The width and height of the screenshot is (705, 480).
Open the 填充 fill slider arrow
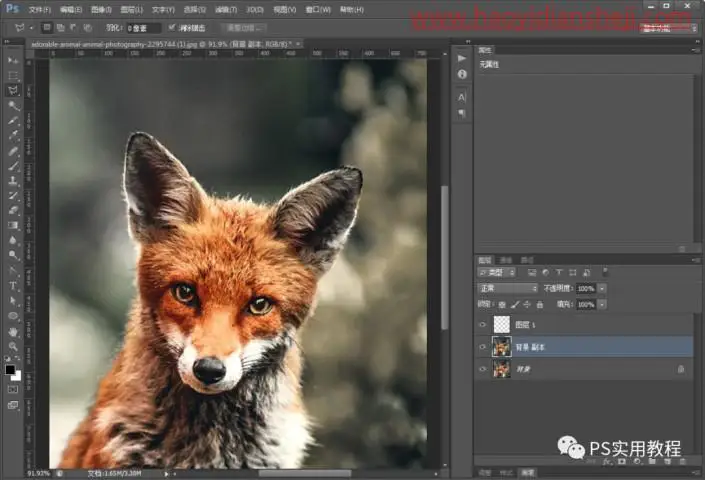click(602, 305)
